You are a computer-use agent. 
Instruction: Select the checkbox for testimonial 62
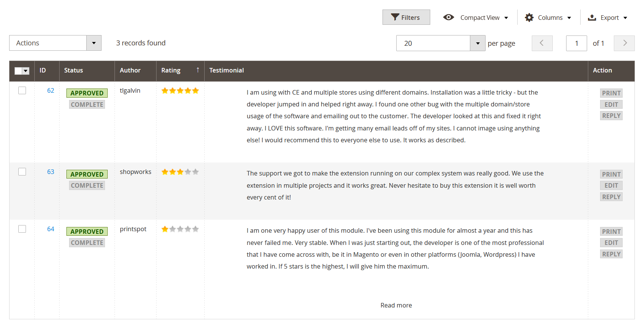(x=22, y=90)
